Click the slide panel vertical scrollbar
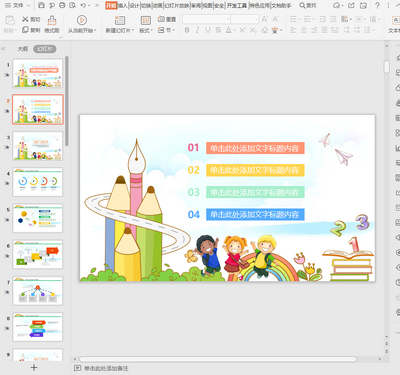The image size is (400, 375). tap(67, 101)
